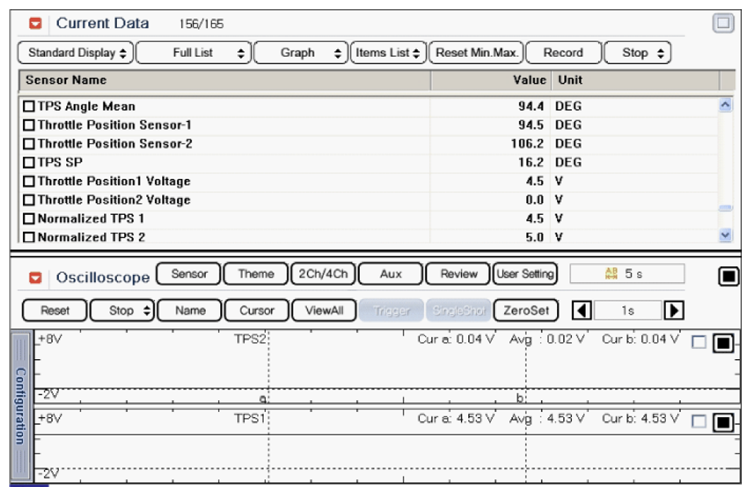Image resolution: width=751 pixels, height=496 pixels.
Task: Click the black square icon on TPS2 channel
Action: 723,343
